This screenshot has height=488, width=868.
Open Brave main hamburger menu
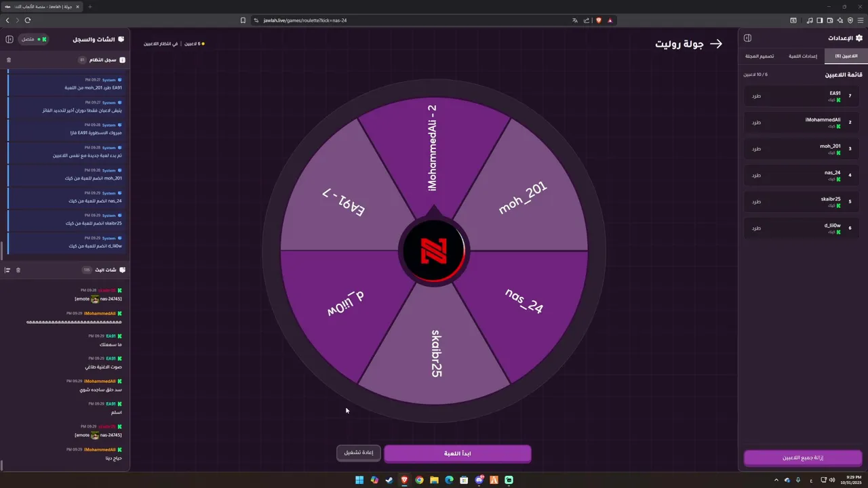861,20
